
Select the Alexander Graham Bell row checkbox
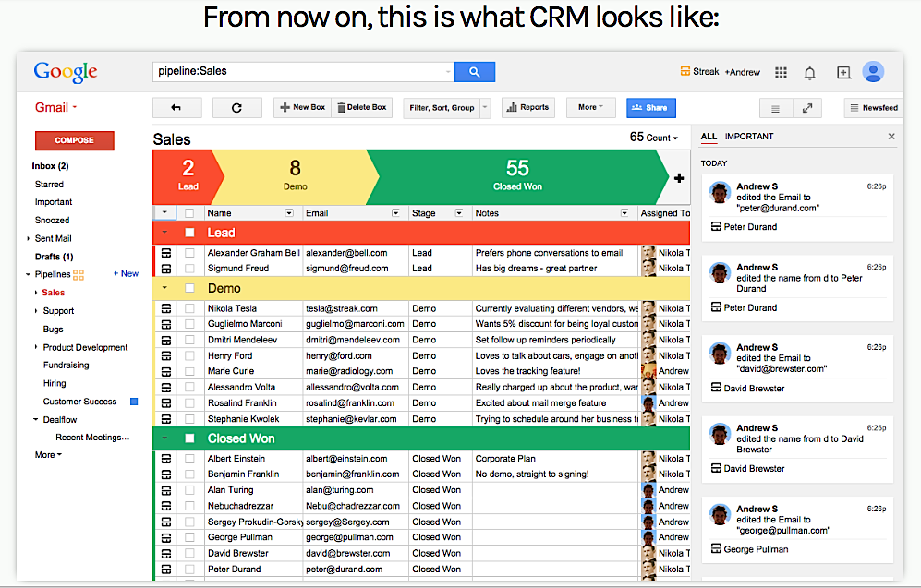tap(189, 253)
